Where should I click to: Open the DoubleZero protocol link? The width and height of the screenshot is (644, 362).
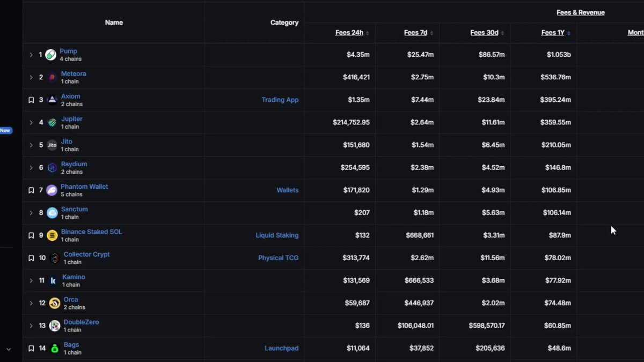[x=82, y=322]
